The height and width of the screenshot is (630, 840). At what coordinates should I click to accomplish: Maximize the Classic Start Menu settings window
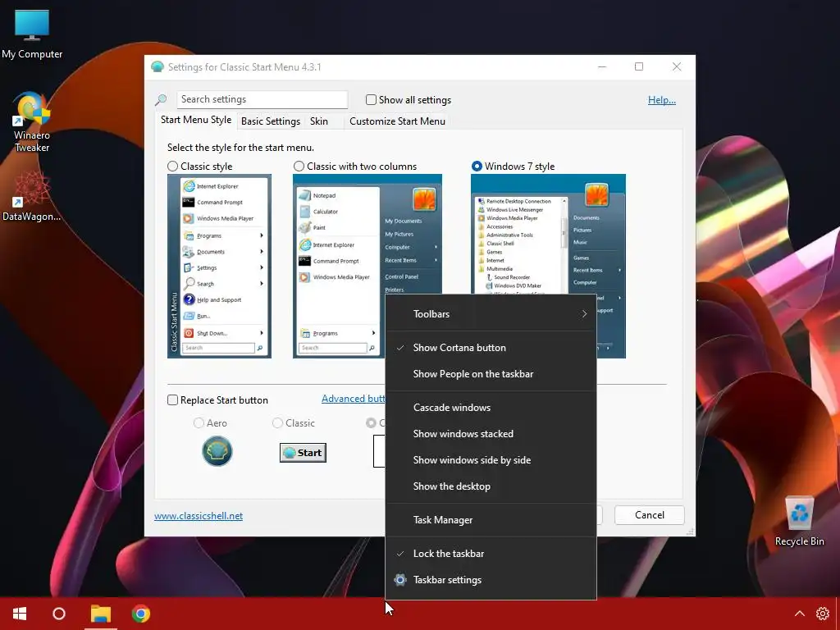[639, 66]
